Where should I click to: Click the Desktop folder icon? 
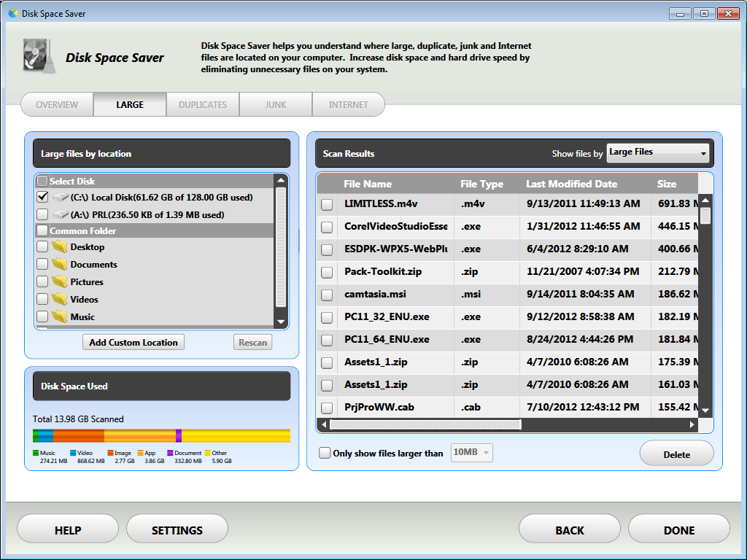coord(59,247)
